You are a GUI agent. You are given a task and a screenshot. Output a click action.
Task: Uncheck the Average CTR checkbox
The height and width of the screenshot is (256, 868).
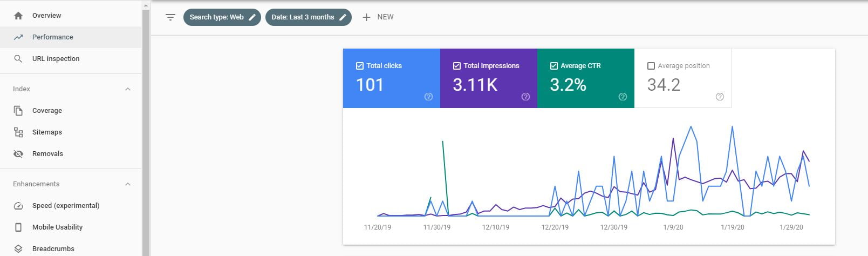click(554, 66)
